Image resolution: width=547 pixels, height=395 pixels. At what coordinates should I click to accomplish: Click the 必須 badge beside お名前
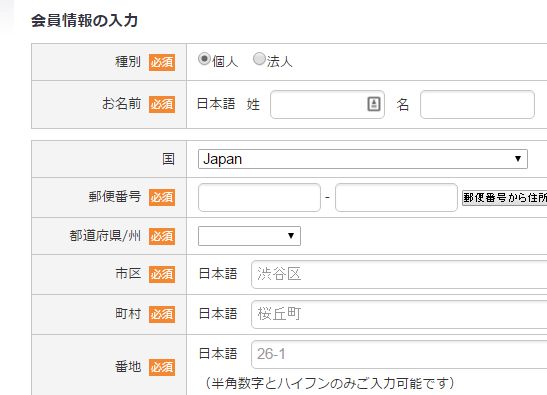[162, 104]
